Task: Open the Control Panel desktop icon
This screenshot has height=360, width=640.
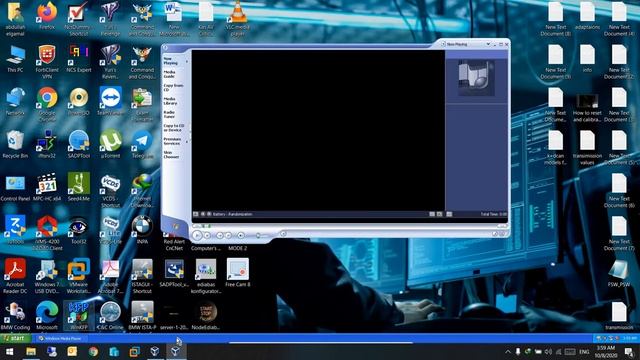Action: coord(15,187)
